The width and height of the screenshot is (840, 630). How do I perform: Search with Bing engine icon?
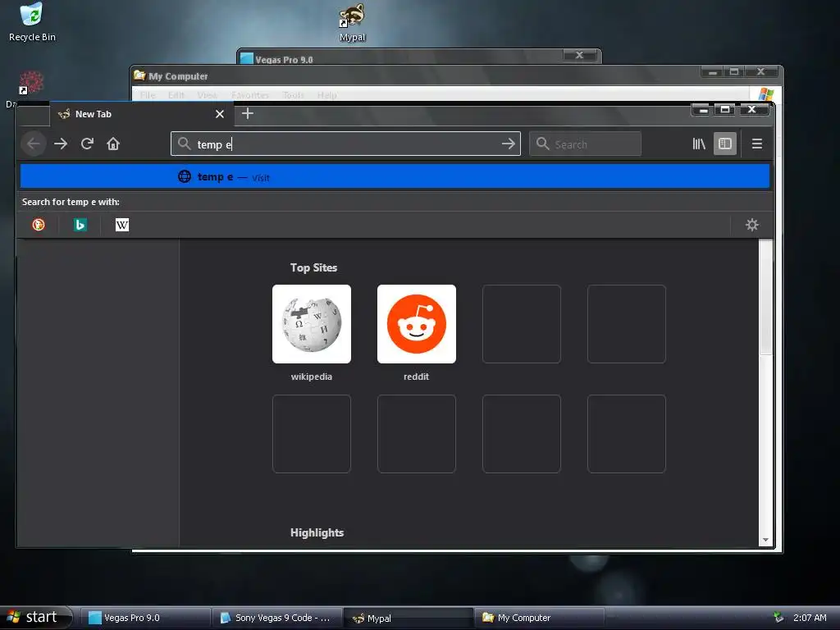point(80,225)
